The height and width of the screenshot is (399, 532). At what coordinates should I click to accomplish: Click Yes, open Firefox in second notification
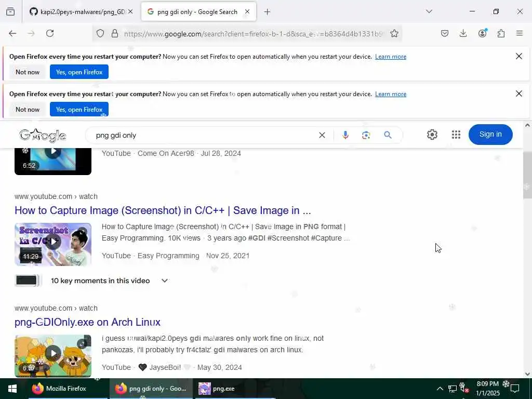click(x=79, y=109)
